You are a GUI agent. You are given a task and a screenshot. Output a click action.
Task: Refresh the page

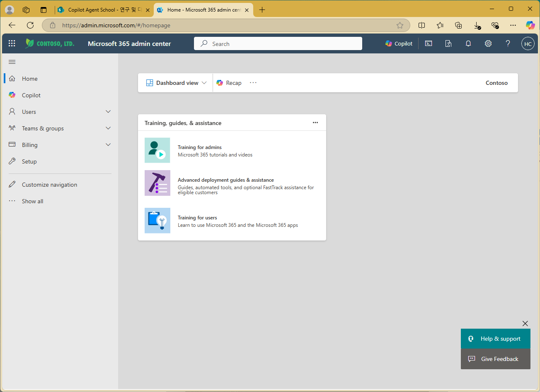coord(30,25)
